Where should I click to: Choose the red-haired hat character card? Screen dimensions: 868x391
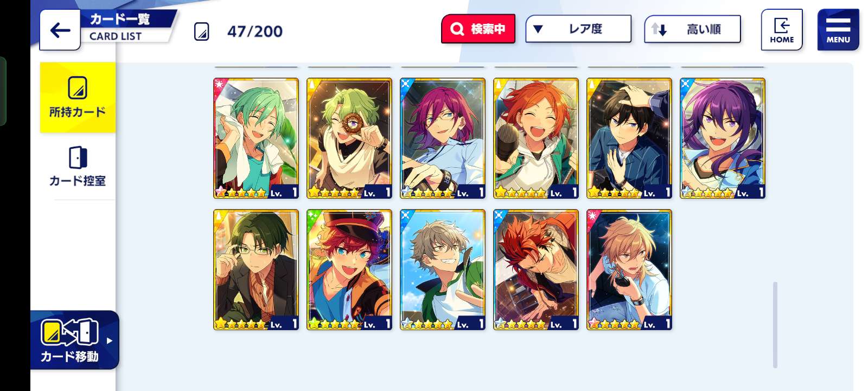(x=349, y=270)
